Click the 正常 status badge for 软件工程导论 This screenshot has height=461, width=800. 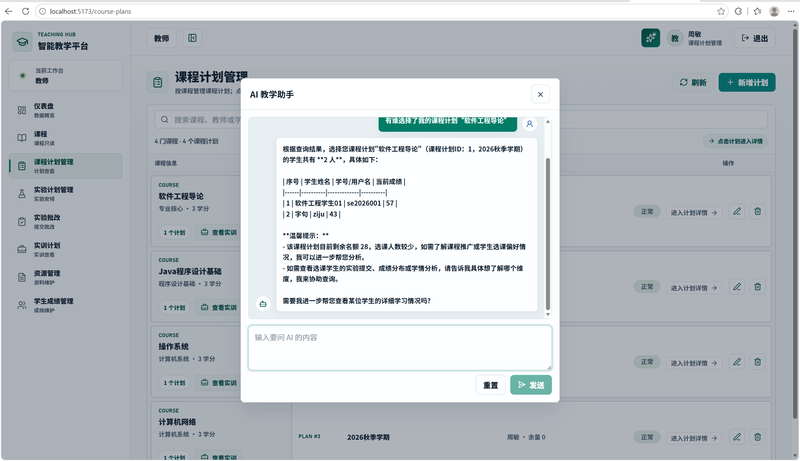click(647, 212)
